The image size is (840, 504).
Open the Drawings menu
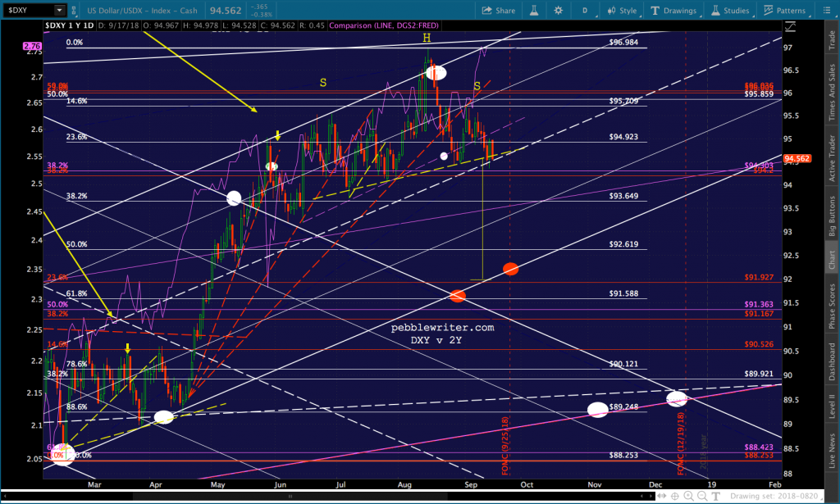674,10
